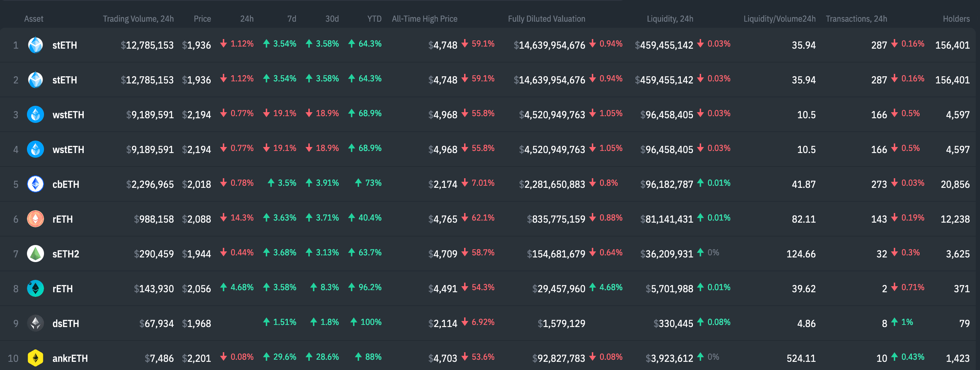Click the orange rETH icon in row 6
Image resolution: width=980 pixels, height=370 pixels.
click(x=35, y=219)
